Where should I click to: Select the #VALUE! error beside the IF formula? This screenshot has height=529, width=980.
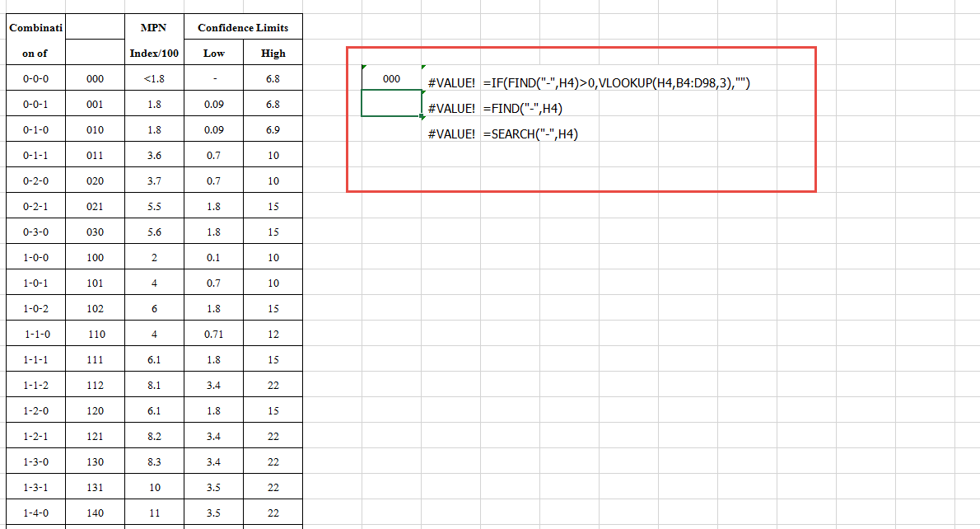(451, 83)
